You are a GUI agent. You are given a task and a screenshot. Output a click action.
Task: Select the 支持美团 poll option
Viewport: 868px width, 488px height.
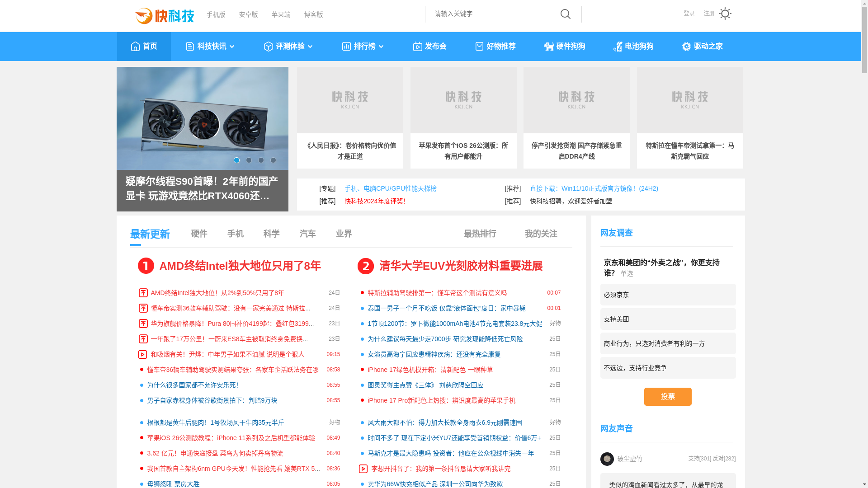(x=668, y=319)
